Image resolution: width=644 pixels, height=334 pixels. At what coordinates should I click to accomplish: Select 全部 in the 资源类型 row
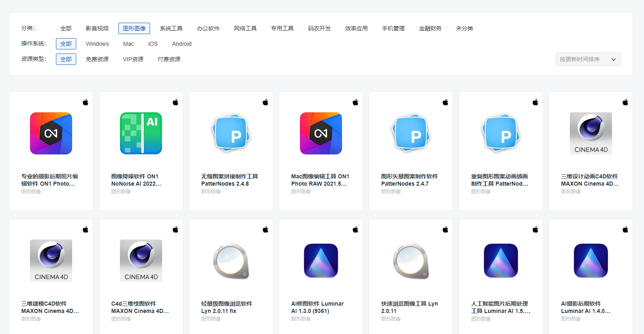(66, 59)
